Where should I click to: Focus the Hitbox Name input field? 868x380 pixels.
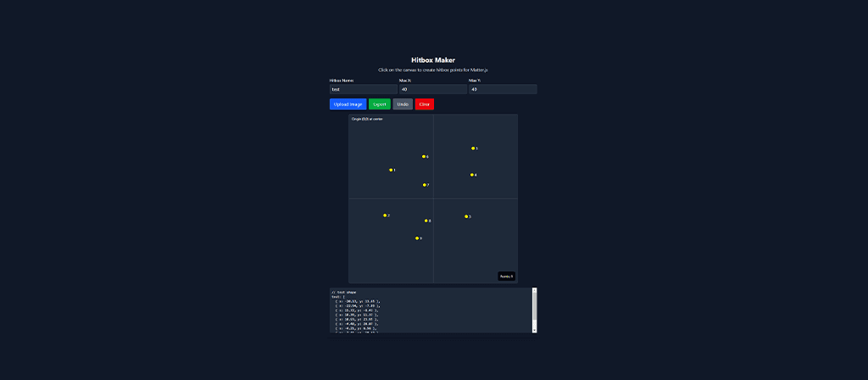click(363, 89)
